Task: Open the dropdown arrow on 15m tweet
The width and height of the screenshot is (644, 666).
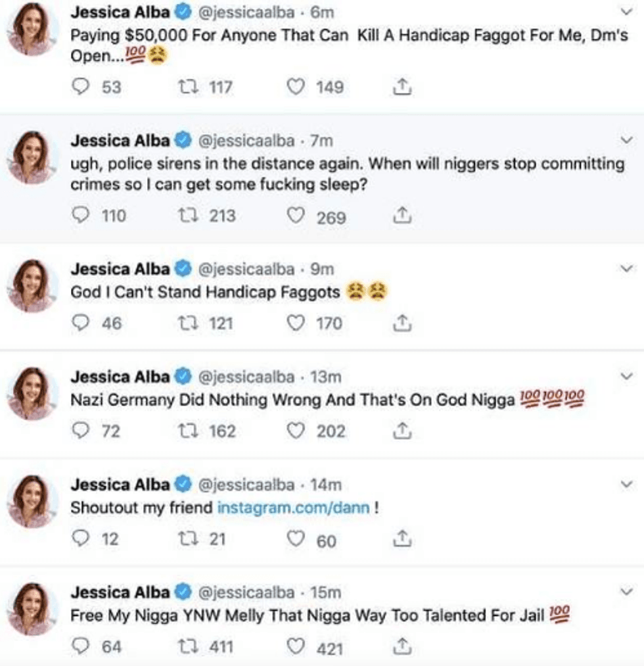Action: (x=627, y=592)
